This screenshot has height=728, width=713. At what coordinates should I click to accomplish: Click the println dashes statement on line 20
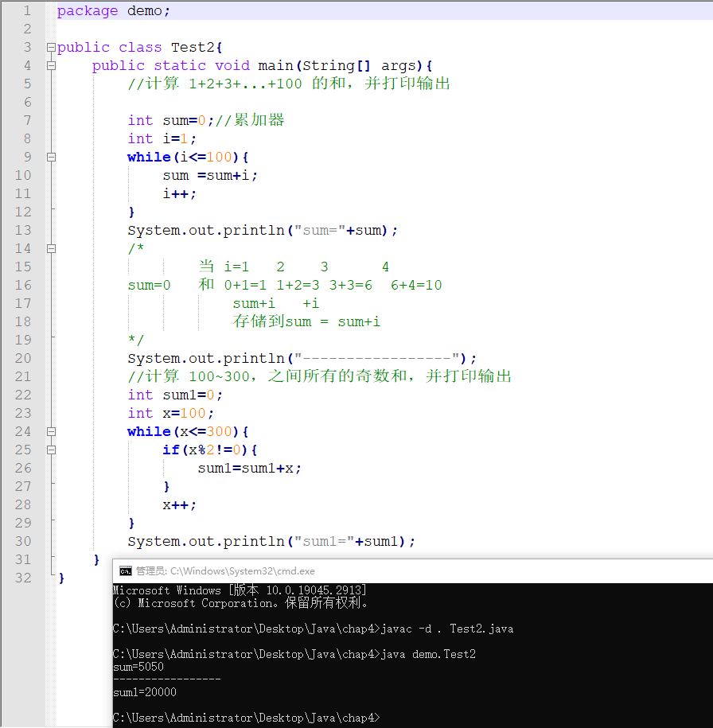tap(302, 358)
